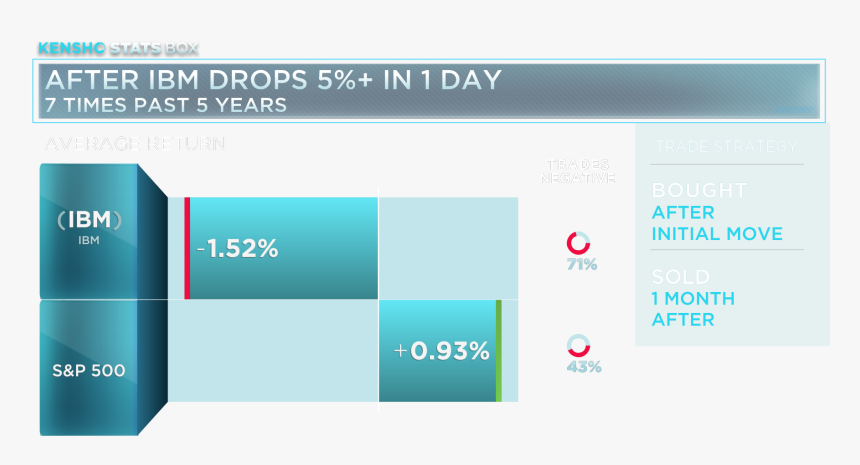Click the "+0.93%" value text
Screen dimensions: 860x465
pos(442,352)
